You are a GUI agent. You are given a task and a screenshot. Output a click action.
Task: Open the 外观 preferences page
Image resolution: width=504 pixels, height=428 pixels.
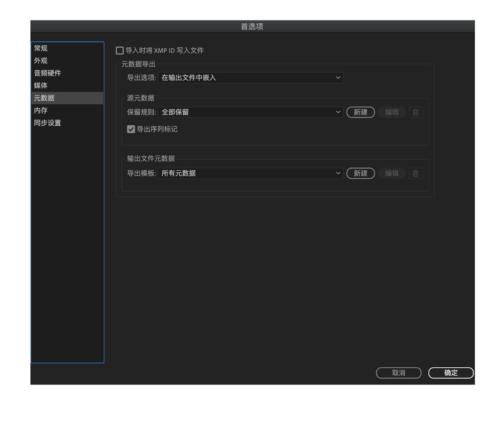(41, 61)
